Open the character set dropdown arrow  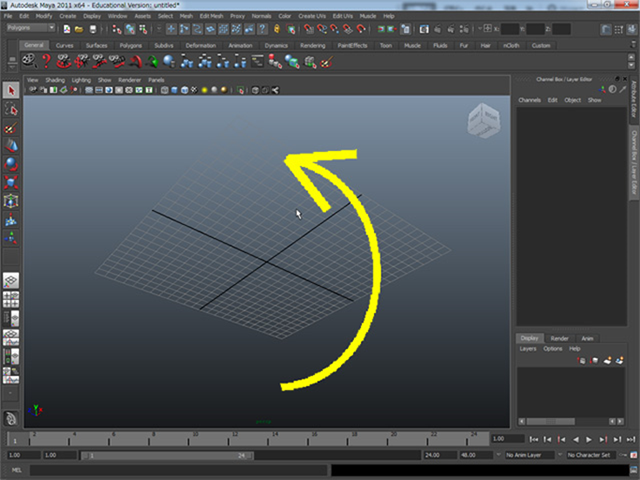point(560,455)
